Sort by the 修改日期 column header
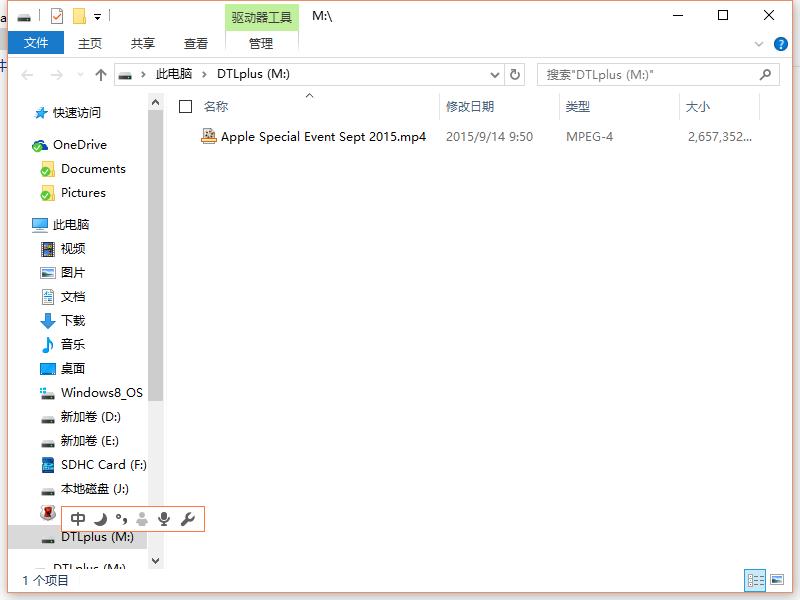Screen dimensions: 800x600 click(470, 106)
